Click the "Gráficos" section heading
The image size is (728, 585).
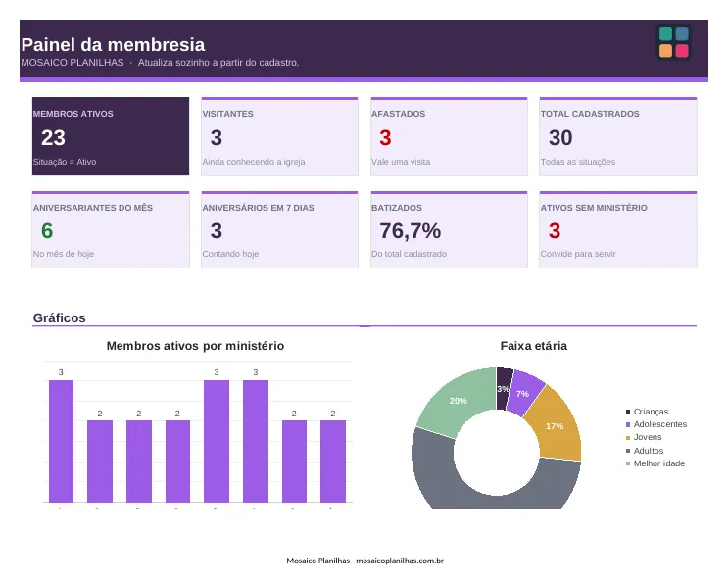pos(60,318)
